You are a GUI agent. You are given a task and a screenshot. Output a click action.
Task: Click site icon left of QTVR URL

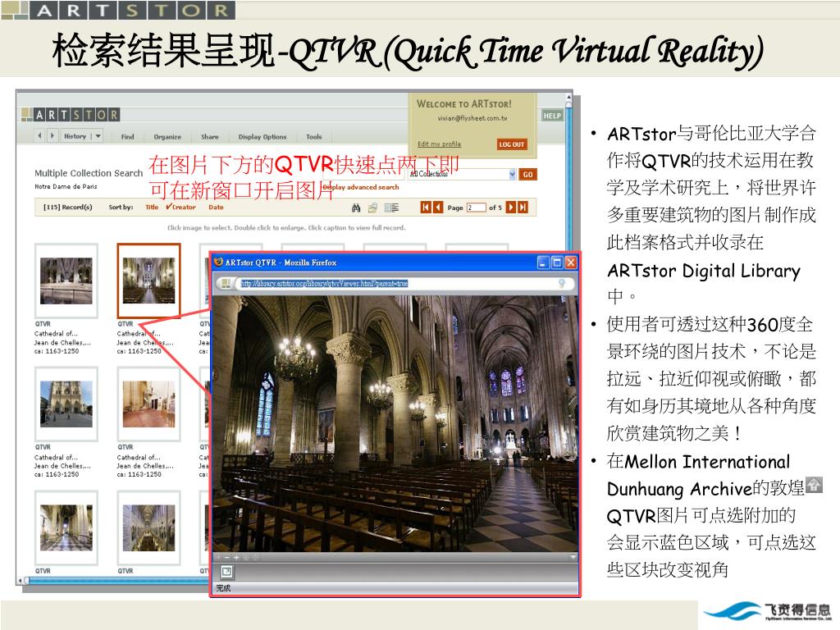pyautogui.click(x=226, y=283)
